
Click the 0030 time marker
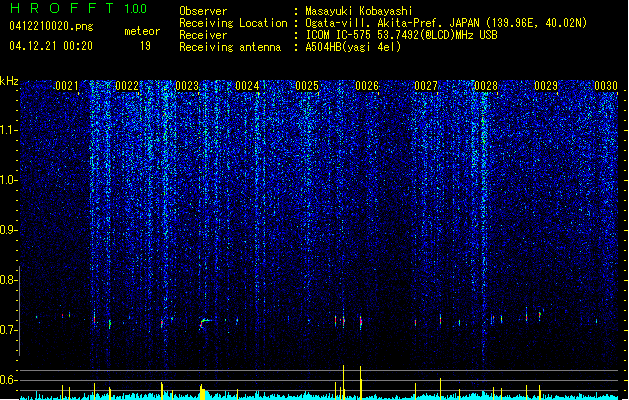[606, 86]
